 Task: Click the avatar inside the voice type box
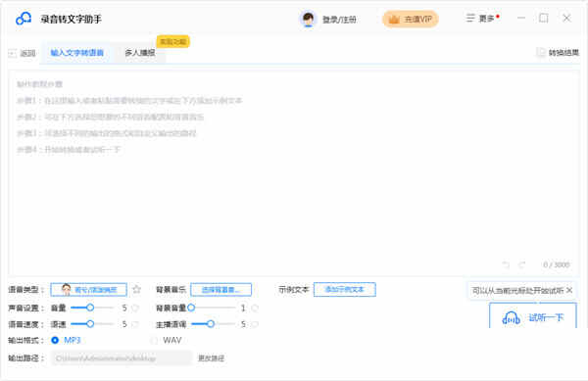point(67,289)
